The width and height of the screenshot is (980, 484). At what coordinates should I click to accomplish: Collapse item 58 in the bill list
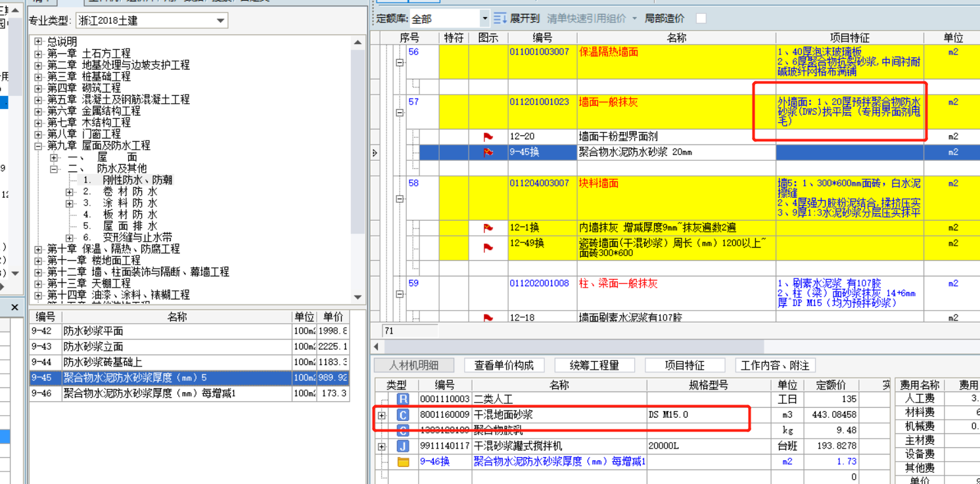click(399, 199)
